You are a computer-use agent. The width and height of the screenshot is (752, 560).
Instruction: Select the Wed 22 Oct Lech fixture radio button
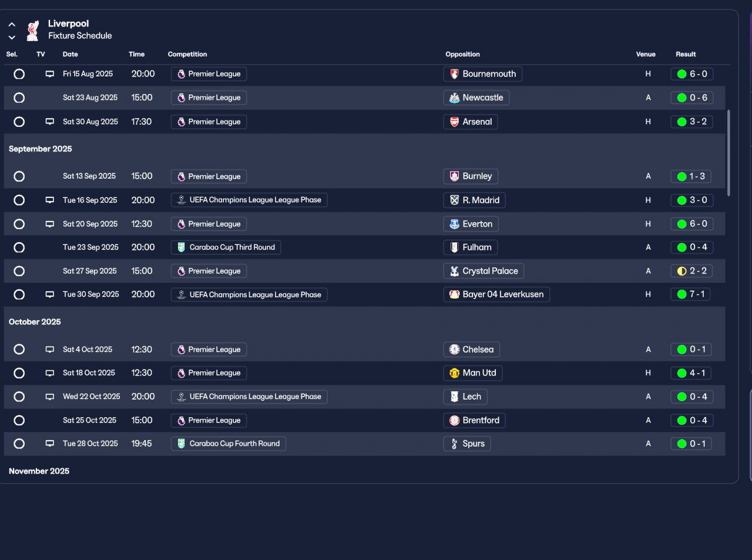pyautogui.click(x=19, y=397)
